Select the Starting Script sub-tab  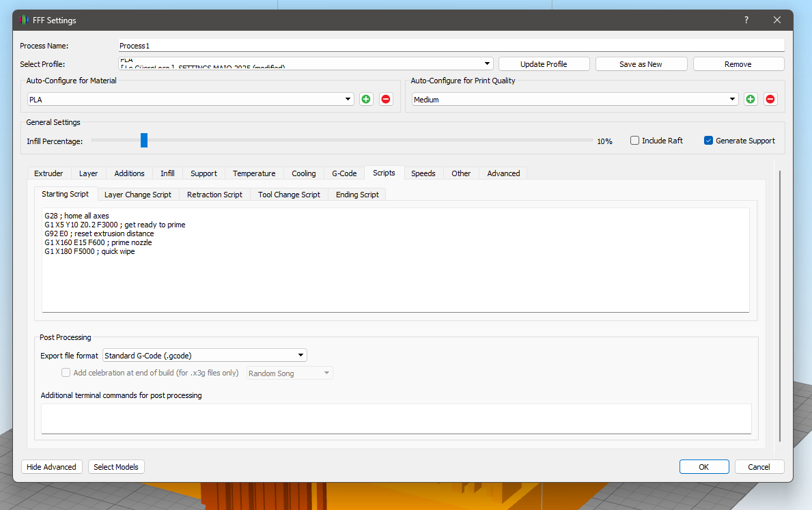click(x=66, y=194)
